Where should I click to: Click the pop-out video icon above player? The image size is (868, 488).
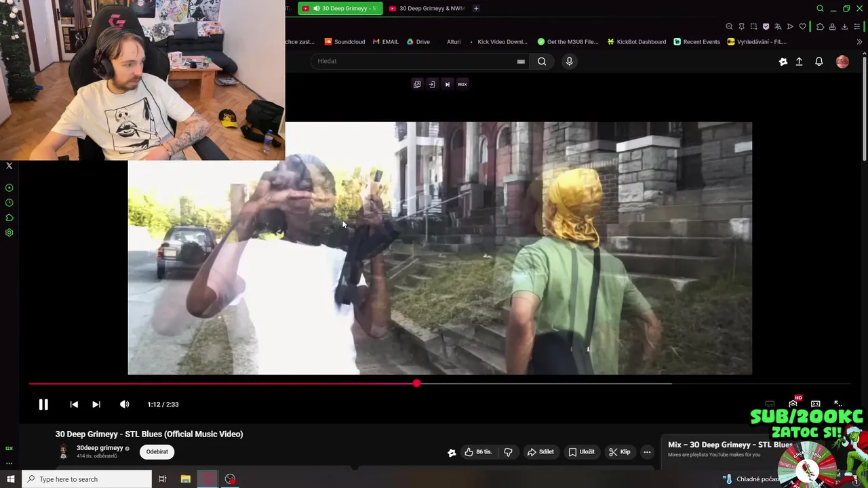pos(417,84)
